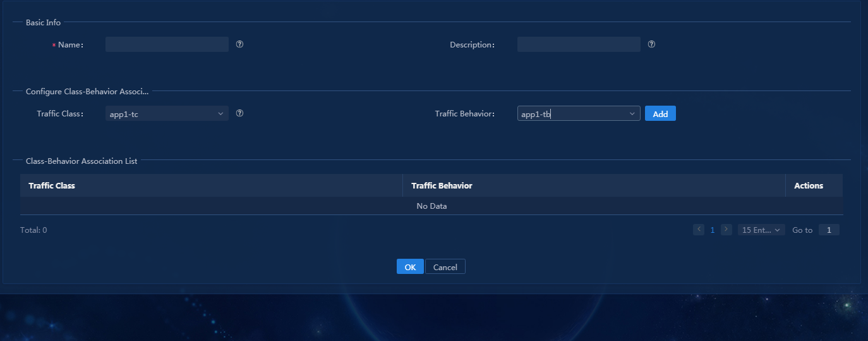
Task: Click the Configure Class-Behavior Associ... section title
Action: tap(87, 92)
